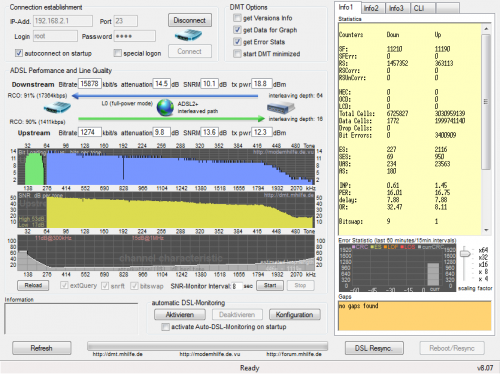The image size is (500, 374).
Task: Click the DSLAM device icon near interleaving depth
Action: click(x=281, y=108)
